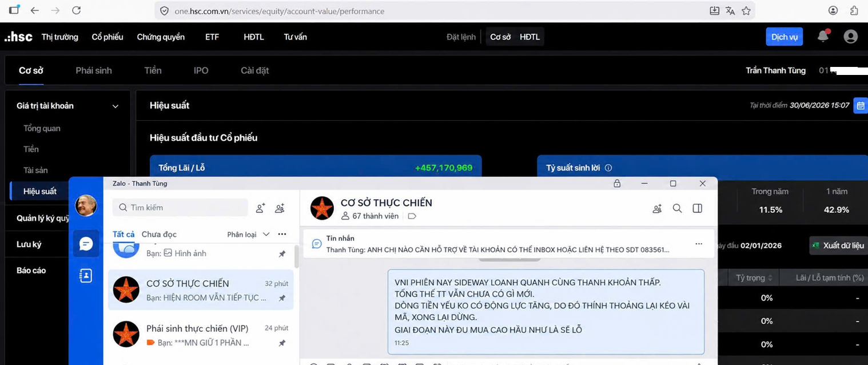
Task: Open the ETF menu
Action: 212,37
